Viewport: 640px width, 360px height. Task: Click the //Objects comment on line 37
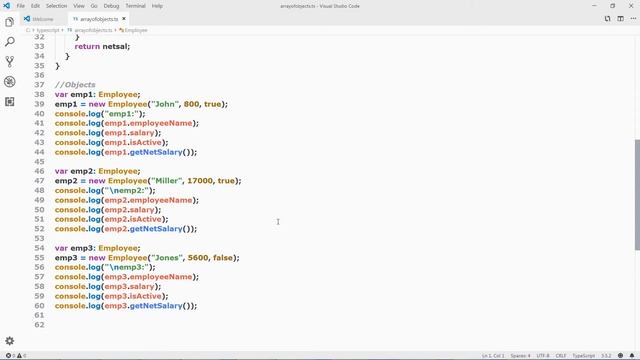75,85
